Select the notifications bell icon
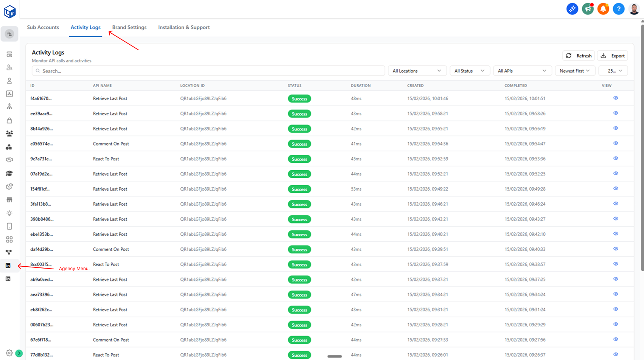644x362 pixels. pyautogui.click(x=603, y=9)
